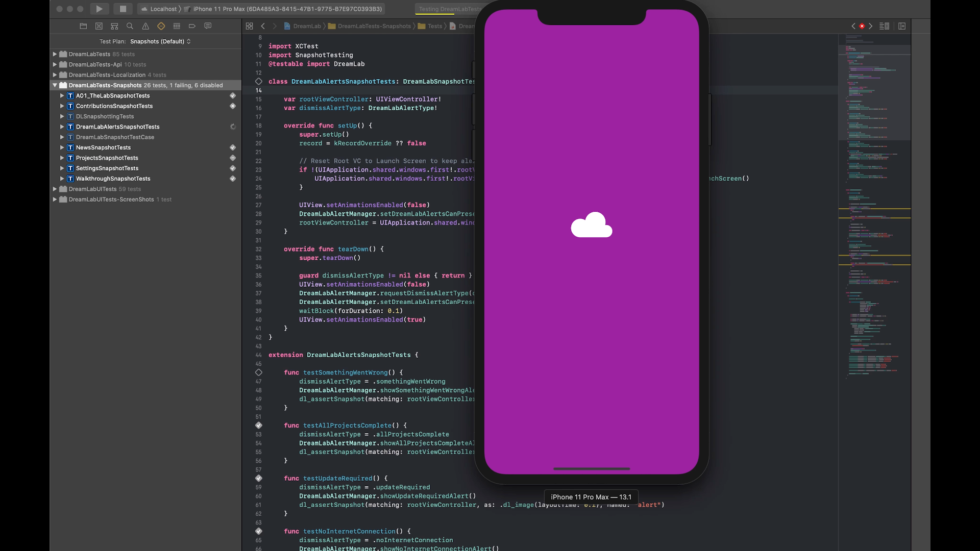Open the related items grid icon
This screenshot has width=980, height=551.
[250, 26]
